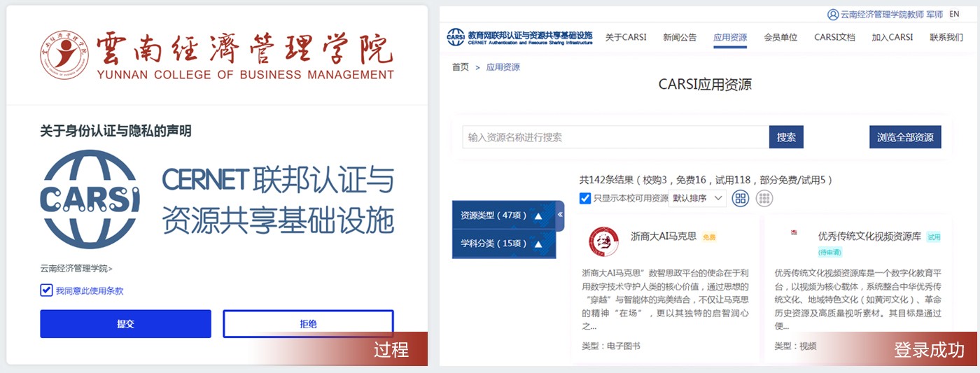Screen dimensions: 980x373
Task: Open 关于CARSI menu item
Action: pos(626,37)
